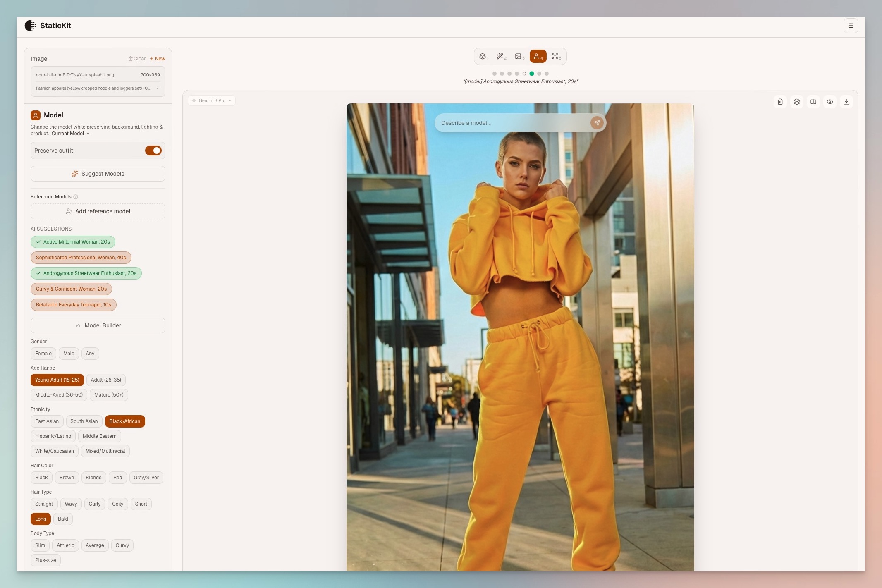This screenshot has height=588, width=882.
Task: Expand the Current Model dropdown
Action: click(x=71, y=134)
